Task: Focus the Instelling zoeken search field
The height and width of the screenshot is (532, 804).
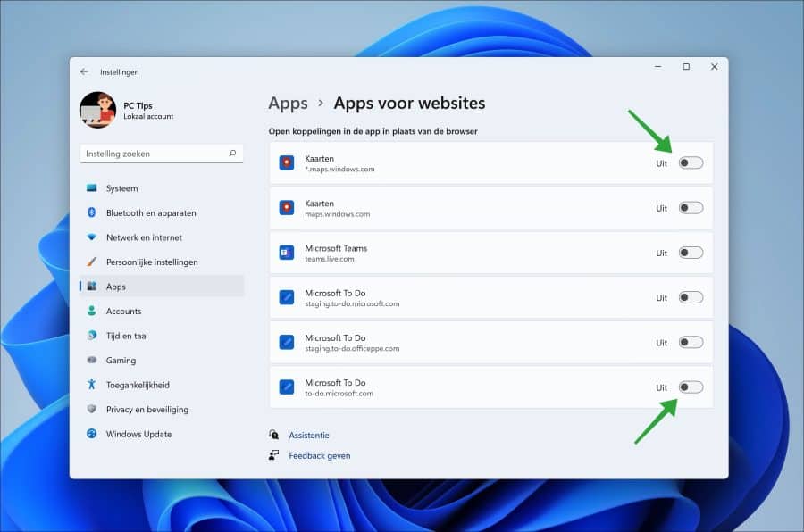Action: 162,154
